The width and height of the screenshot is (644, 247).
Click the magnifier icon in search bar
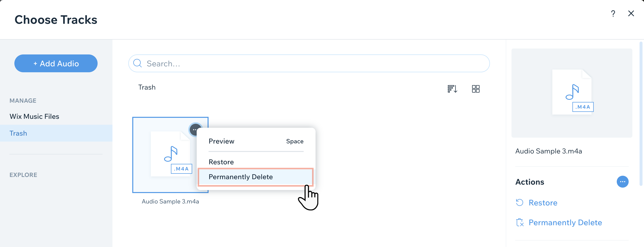137,63
